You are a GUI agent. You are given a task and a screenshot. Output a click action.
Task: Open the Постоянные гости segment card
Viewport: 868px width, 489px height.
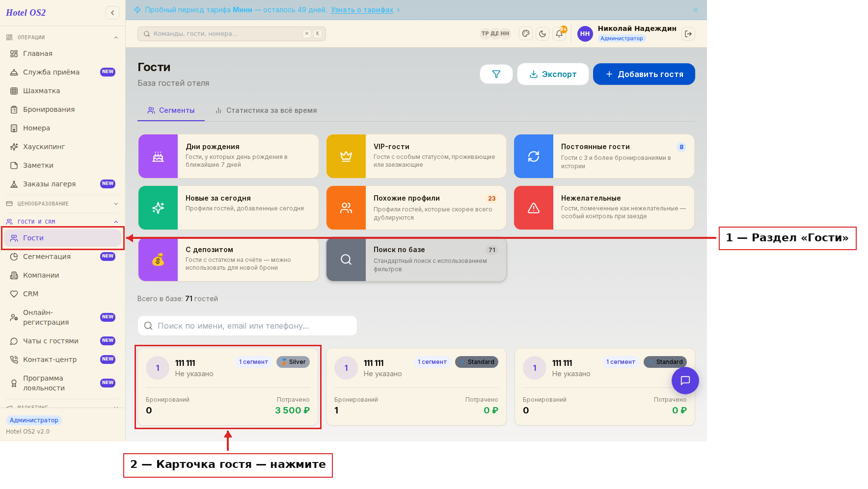(604, 156)
